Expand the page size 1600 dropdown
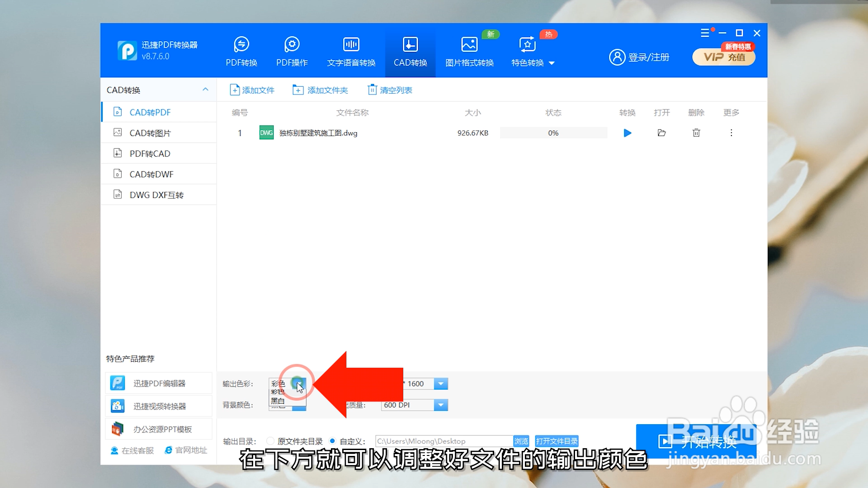 441,384
